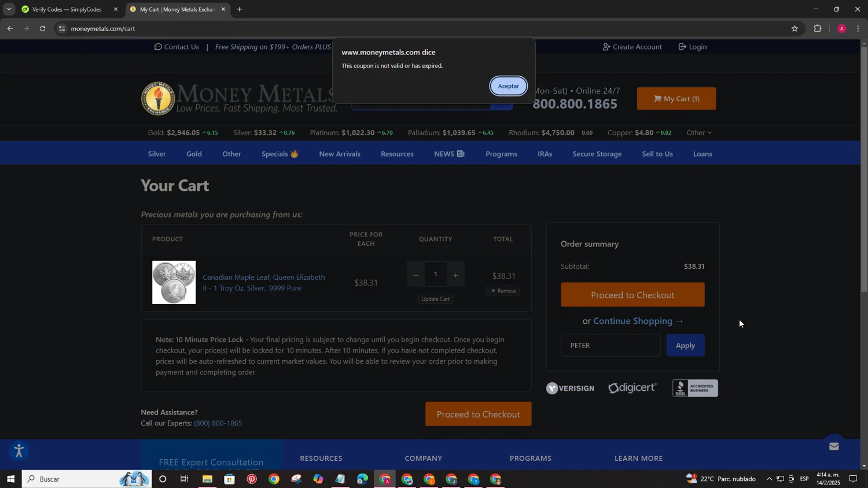The height and width of the screenshot is (488, 868).
Task: Click the Apply coupon button
Action: click(x=685, y=346)
